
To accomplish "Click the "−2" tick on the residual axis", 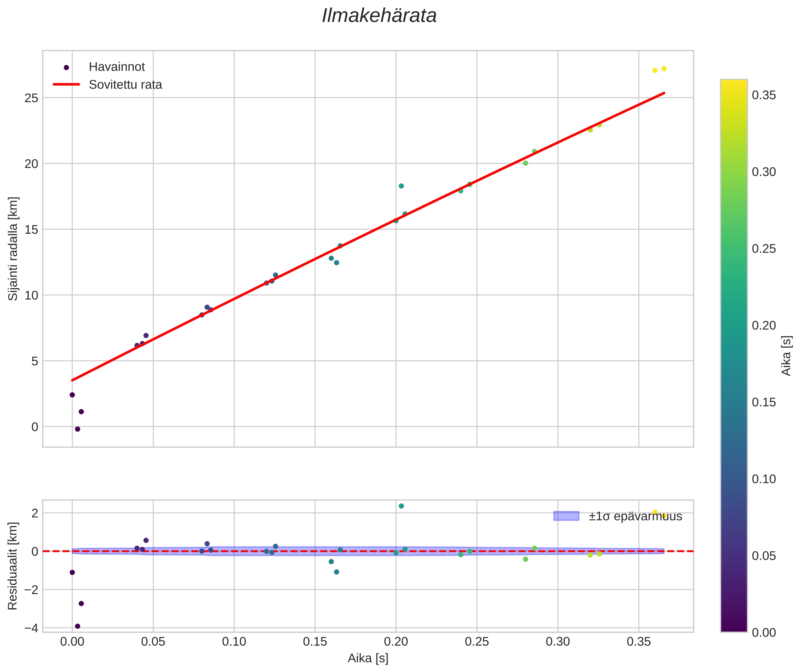I will click(x=31, y=590).
